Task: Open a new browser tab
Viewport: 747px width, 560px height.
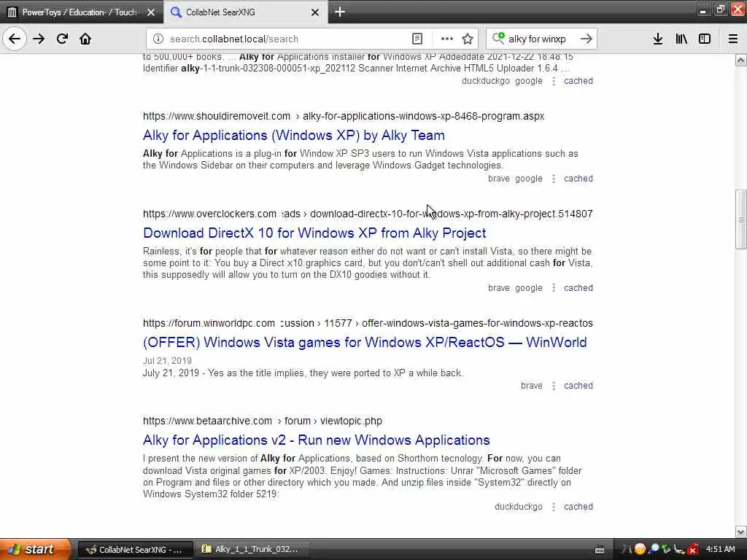Action: pyautogui.click(x=340, y=12)
